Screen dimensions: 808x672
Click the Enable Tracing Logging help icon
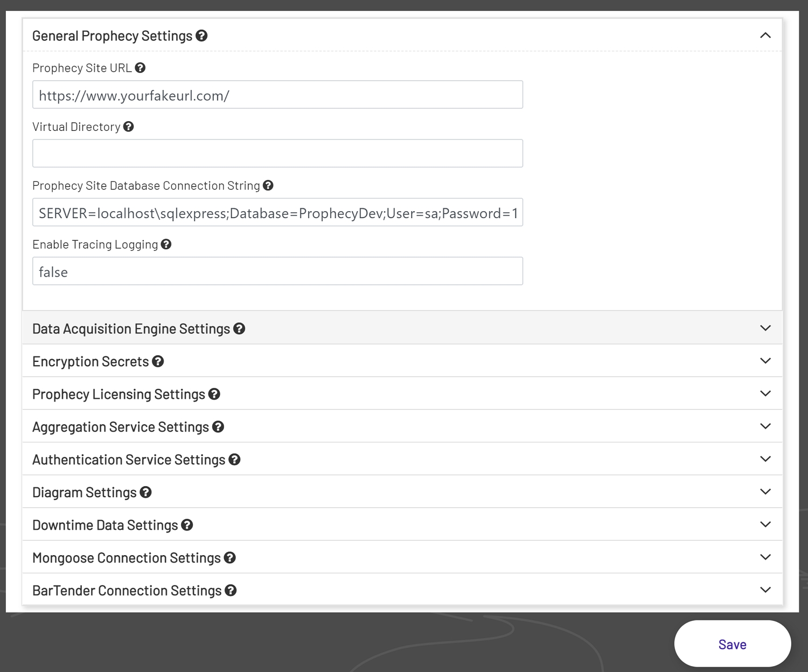click(x=166, y=244)
